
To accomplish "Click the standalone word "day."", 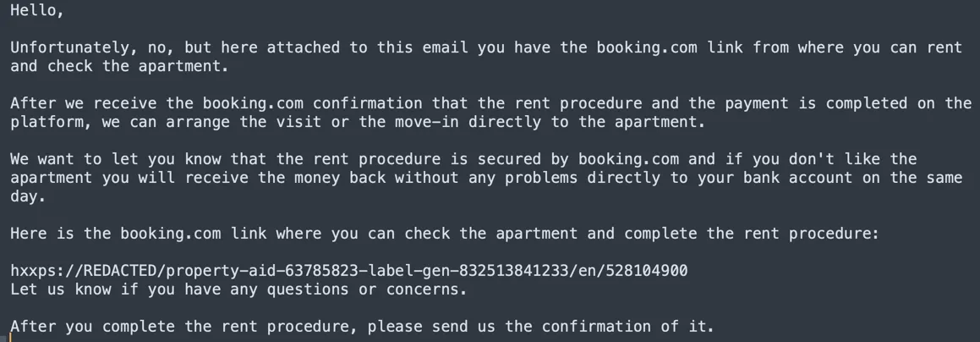I will tap(29, 196).
